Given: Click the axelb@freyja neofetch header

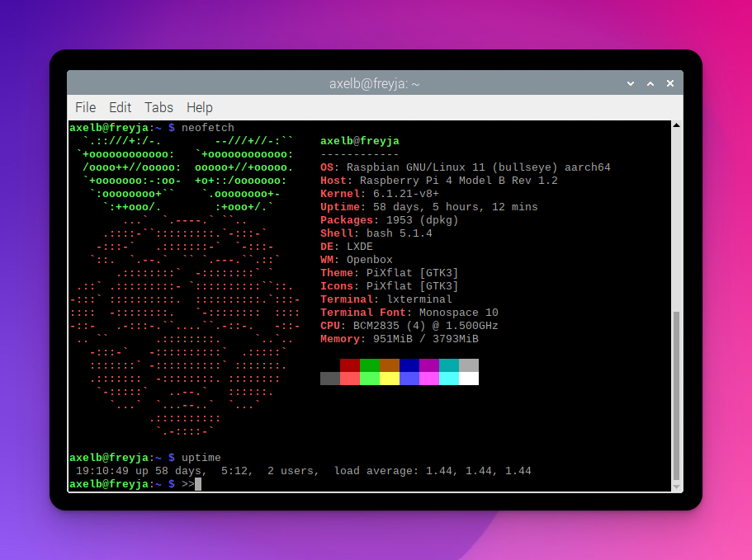Looking at the screenshot, I should (x=360, y=141).
